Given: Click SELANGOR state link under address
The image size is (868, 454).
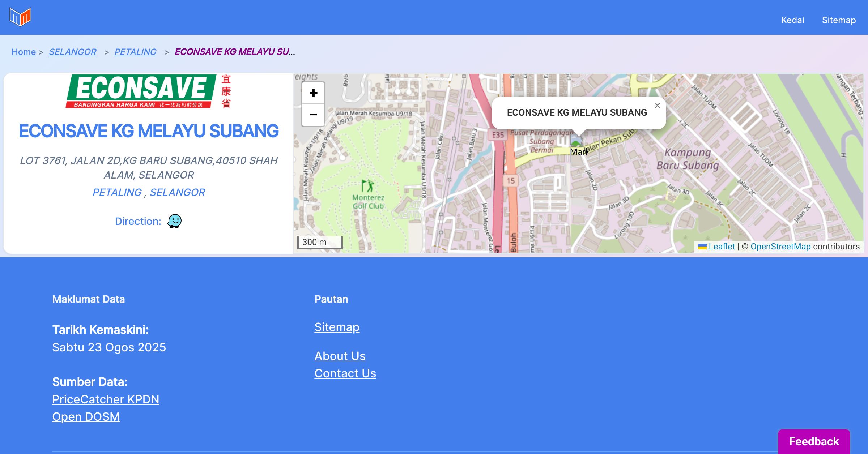Looking at the screenshot, I should coord(177,192).
